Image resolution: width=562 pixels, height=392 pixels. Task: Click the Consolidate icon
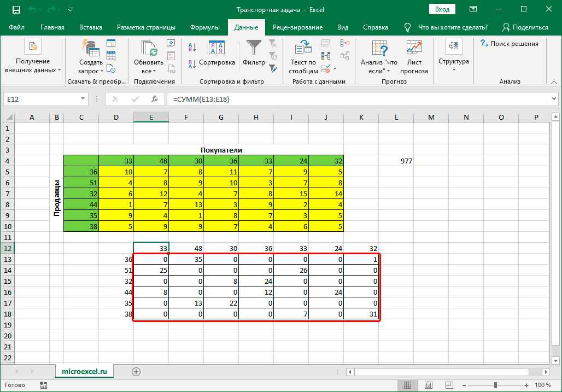click(x=345, y=43)
